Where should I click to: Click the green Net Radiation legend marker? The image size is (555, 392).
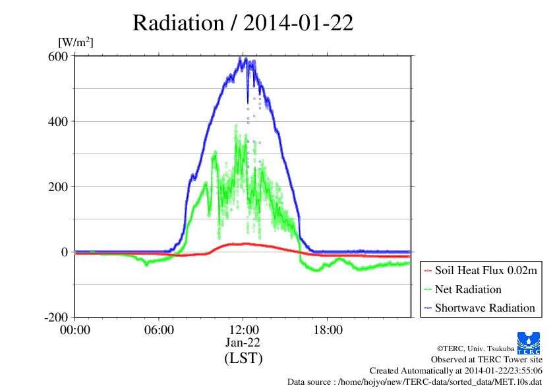428,290
